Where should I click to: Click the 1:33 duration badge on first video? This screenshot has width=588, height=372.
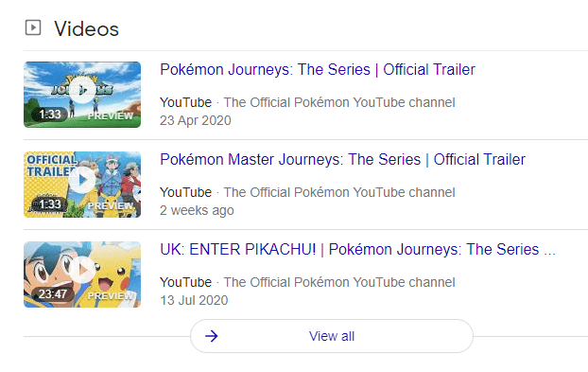click(50, 115)
